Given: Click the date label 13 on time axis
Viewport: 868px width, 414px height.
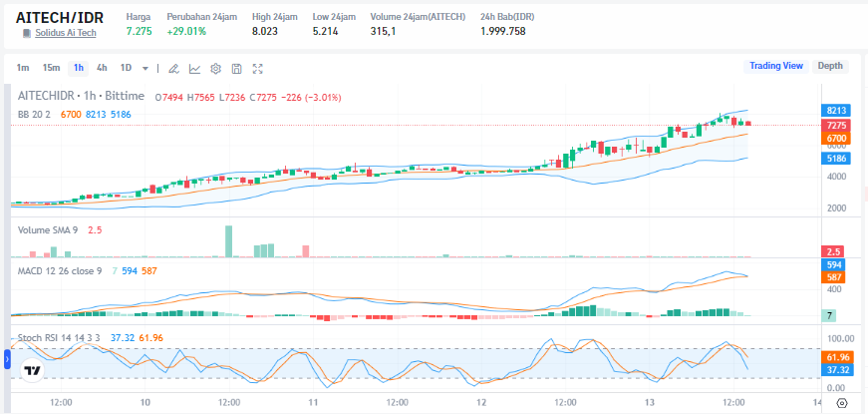Looking at the screenshot, I should [650, 402].
